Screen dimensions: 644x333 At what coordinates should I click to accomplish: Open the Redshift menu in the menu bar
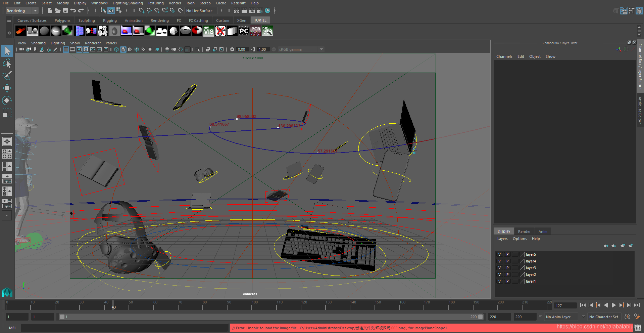click(x=238, y=3)
